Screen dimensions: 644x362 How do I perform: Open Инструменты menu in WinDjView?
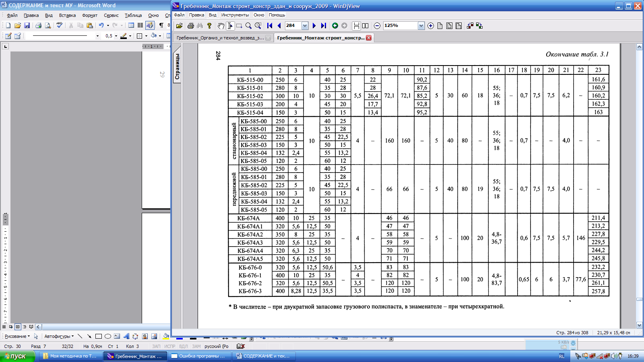pyautogui.click(x=235, y=15)
